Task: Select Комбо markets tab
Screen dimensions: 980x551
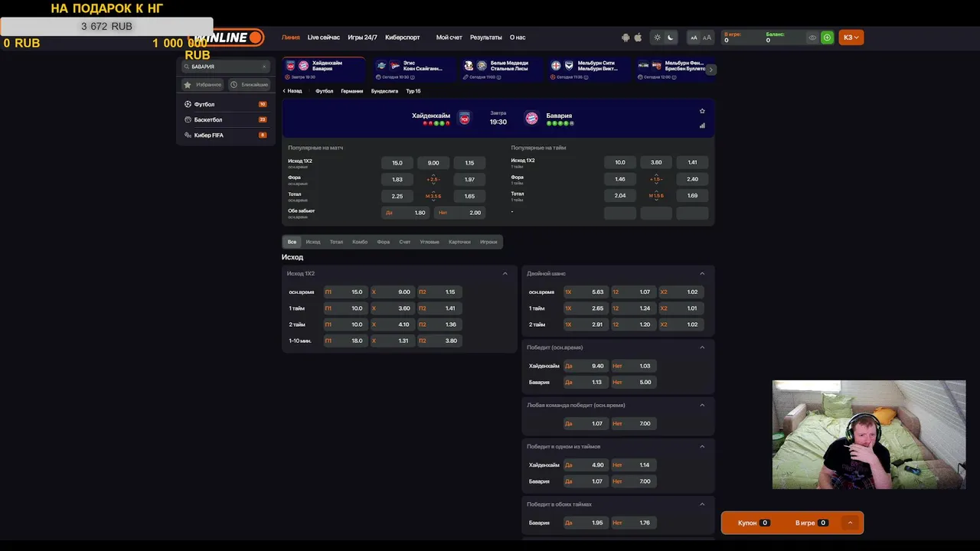Action: click(360, 242)
